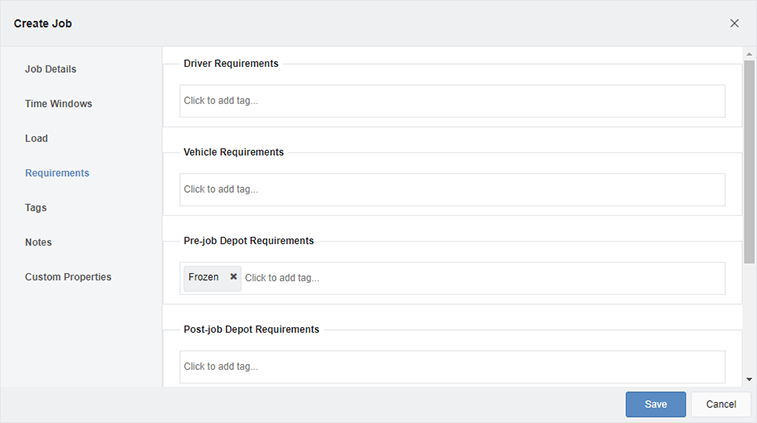Open the Custom Properties section
Image resolution: width=757 pixels, height=423 pixels.
pyautogui.click(x=68, y=277)
